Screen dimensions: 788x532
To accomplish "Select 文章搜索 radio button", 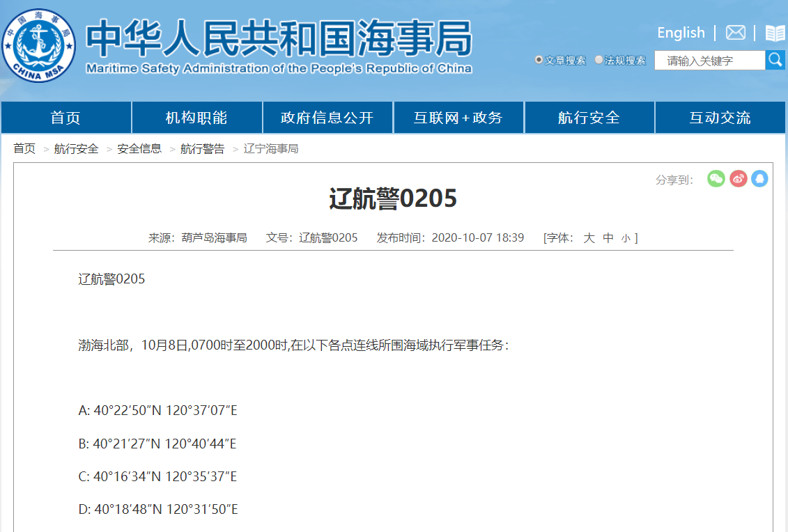I will (x=539, y=61).
